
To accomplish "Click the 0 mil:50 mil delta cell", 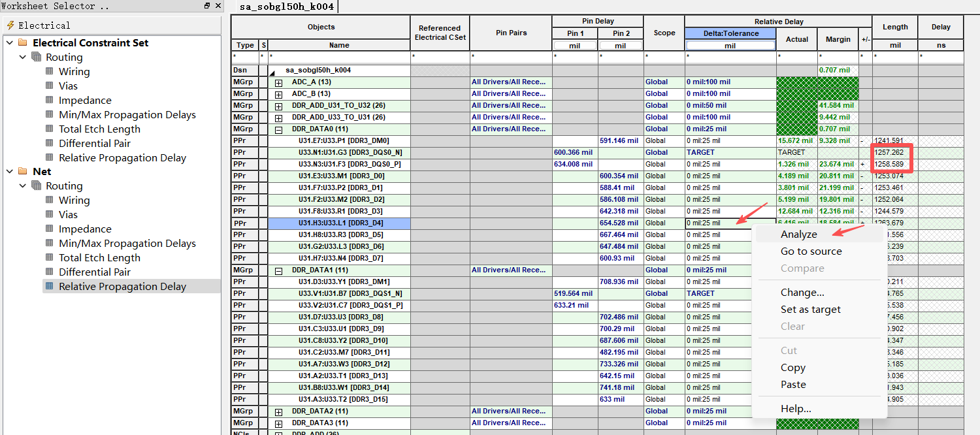I will pyautogui.click(x=730, y=106).
